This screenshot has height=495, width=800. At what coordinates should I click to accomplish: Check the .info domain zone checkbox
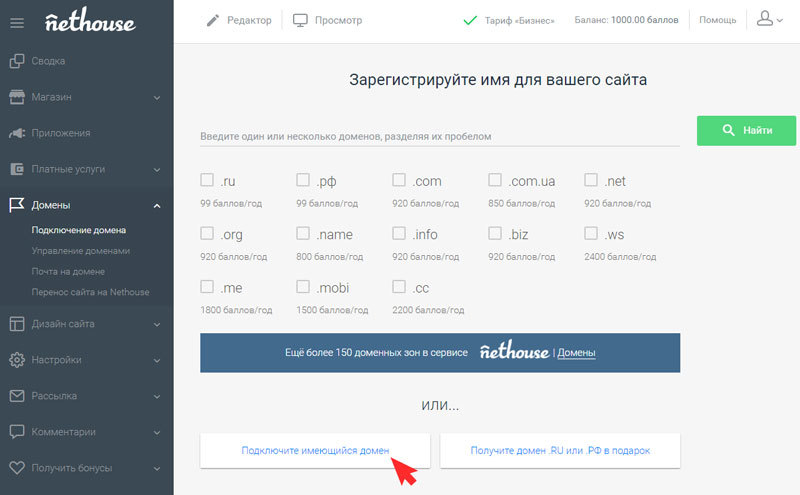click(x=398, y=233)
